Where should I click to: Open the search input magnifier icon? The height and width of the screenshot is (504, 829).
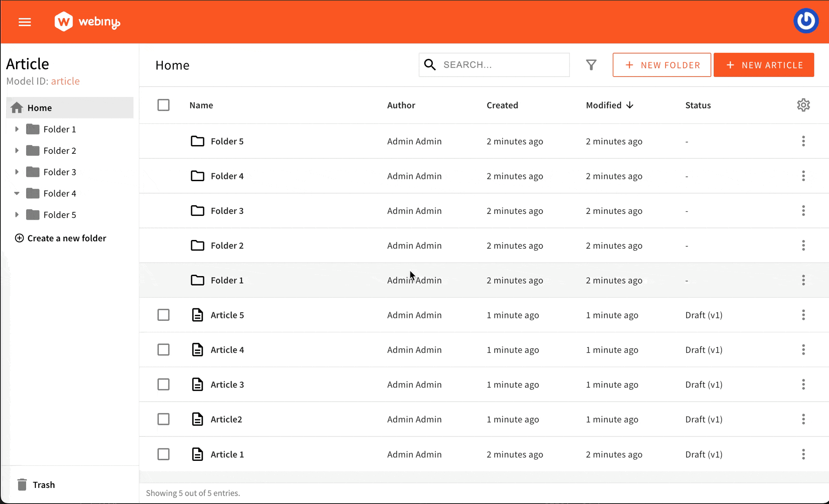[x=430, y=65]
